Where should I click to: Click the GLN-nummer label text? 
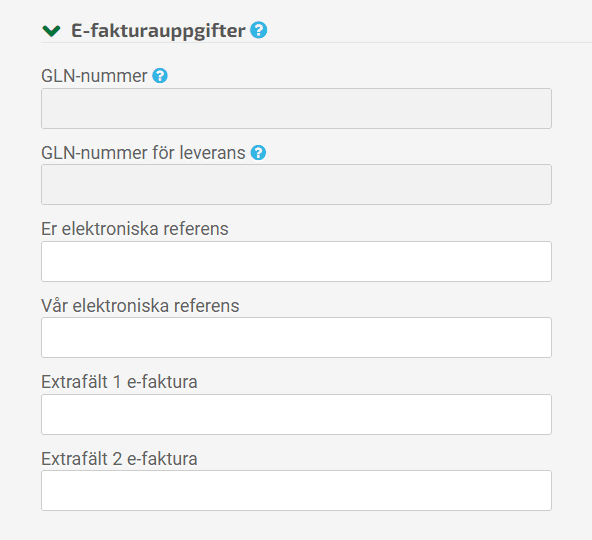(x=94, y=76)
